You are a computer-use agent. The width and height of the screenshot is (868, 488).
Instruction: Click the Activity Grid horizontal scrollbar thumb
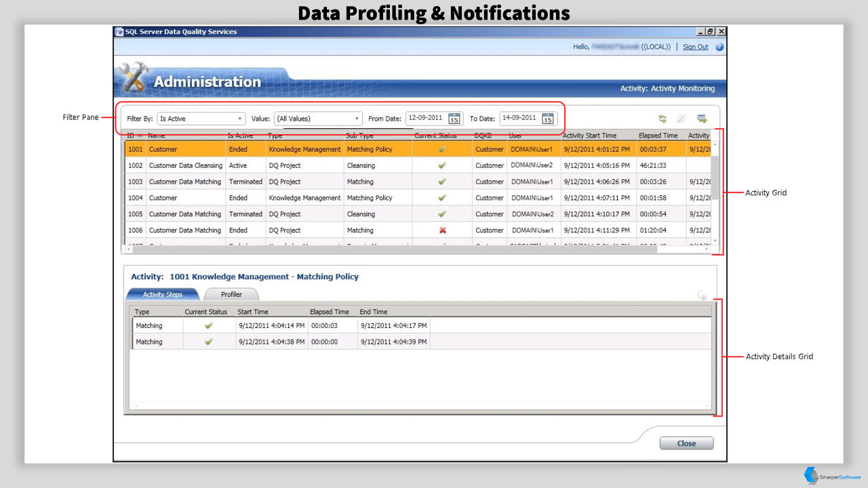click(x=395, y=249)
